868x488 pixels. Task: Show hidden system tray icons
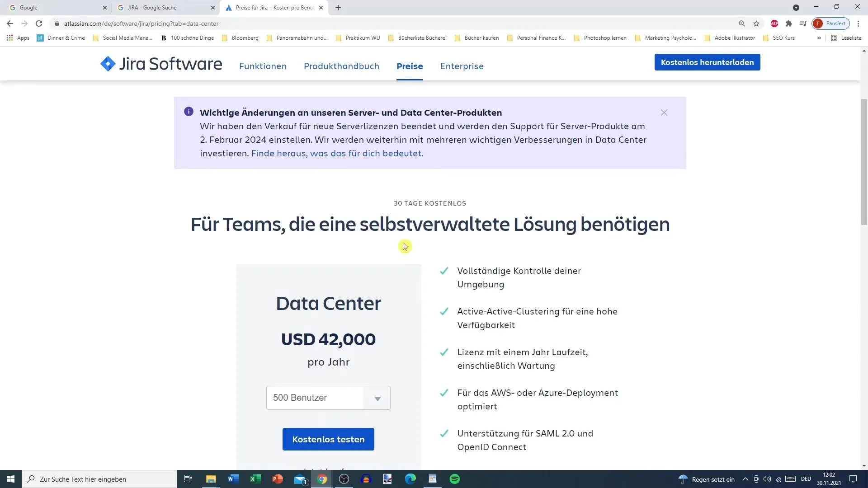[x=745, y=479]
